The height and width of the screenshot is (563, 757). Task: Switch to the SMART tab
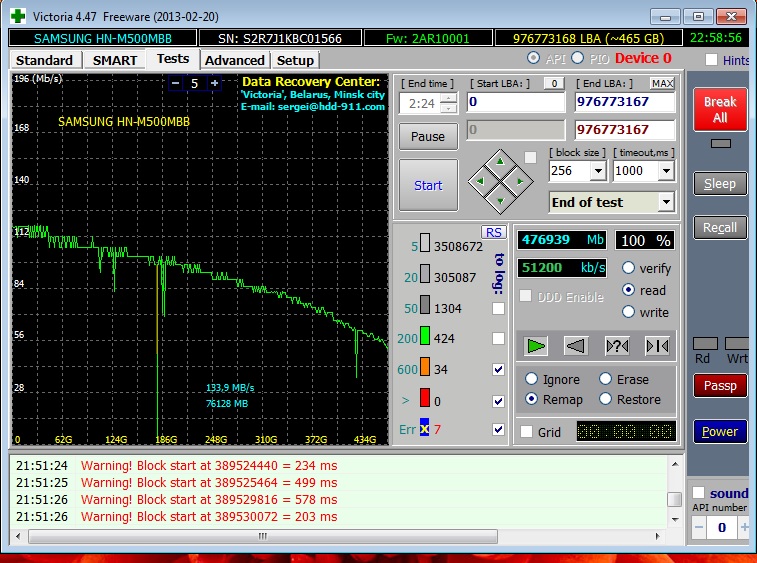(x=115, y=60)
